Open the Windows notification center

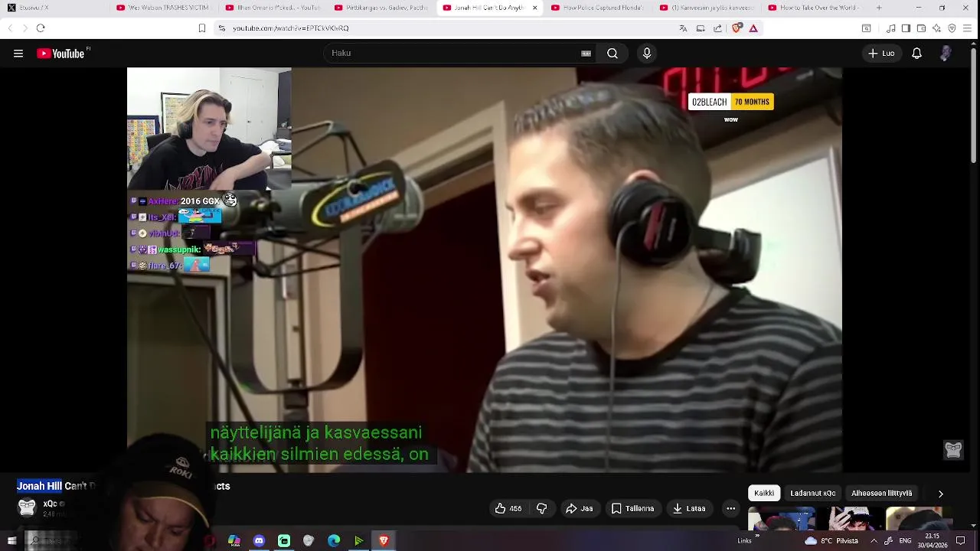point(961,540)
